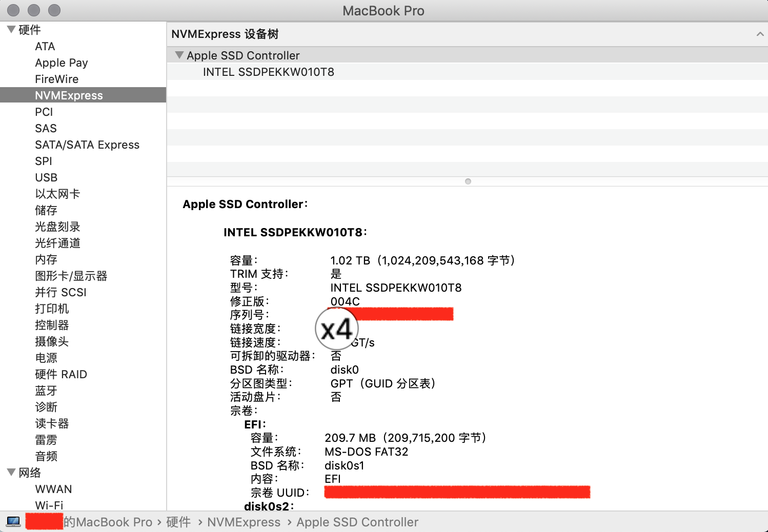This screenshot has height=532, width=768.
Task: Select 读卡器 card reader entry
Action: pos(52,423)
